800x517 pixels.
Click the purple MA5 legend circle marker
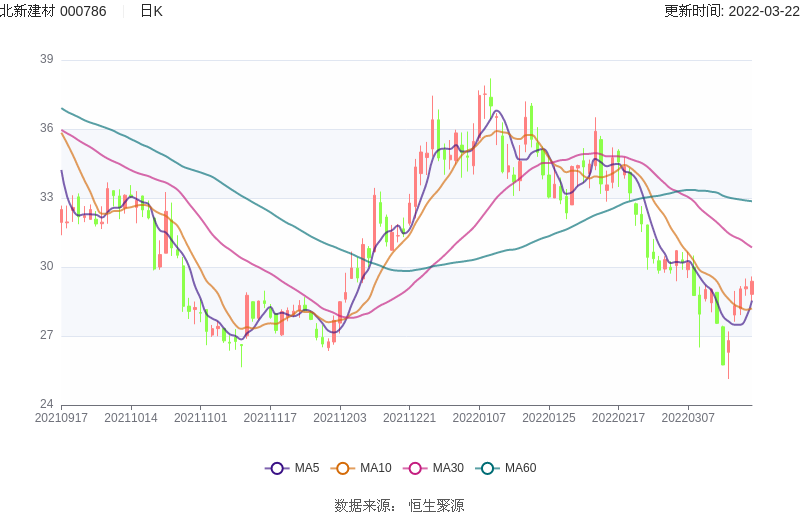coord(276,468)
